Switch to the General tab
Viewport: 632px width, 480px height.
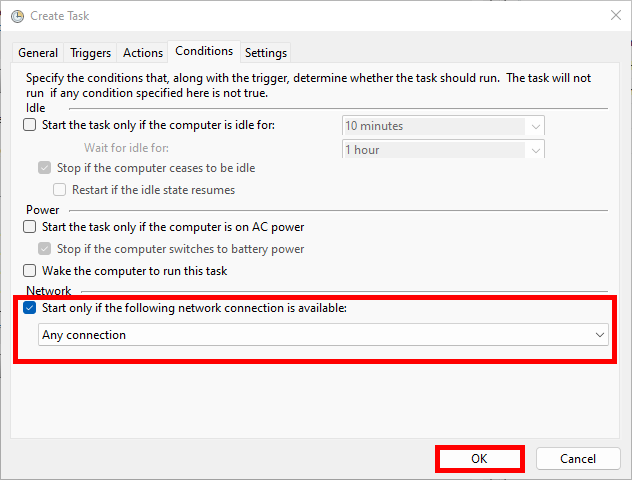(x=38, y=53)
